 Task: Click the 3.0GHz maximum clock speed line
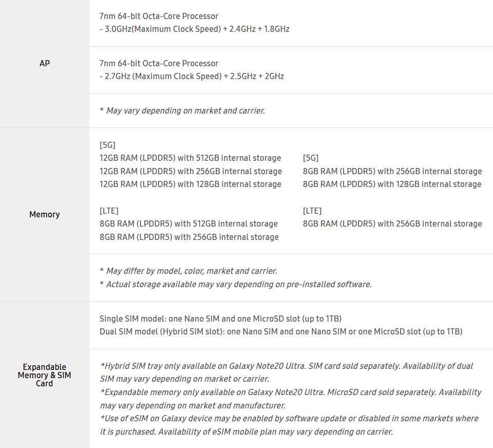click(194, 29)
